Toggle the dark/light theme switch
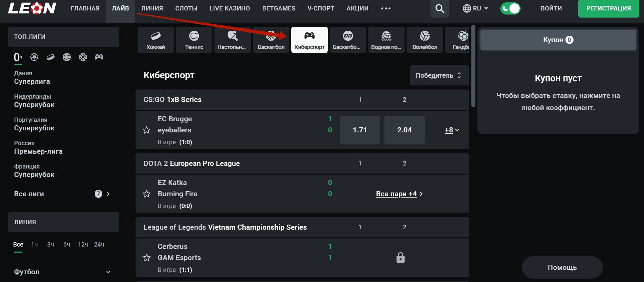Screen dimensions: 644x282 point(510,8)
